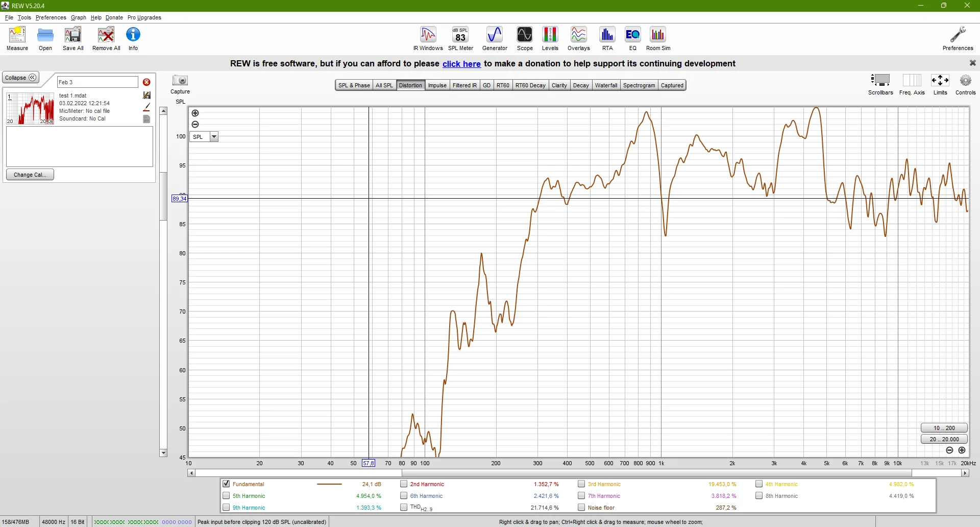Switch to the Waterfall tab

point(606,85)
